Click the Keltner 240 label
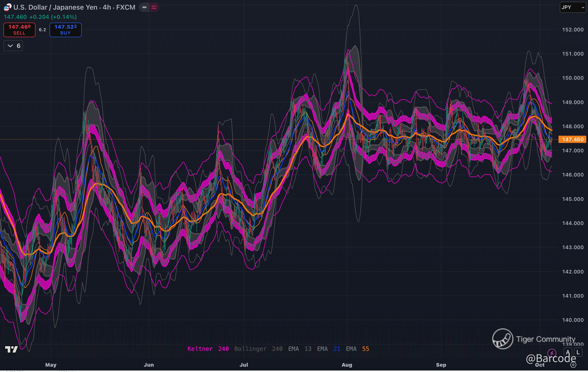Image resolution: width=588 pixels, height=372 pixels. pos(208,349)
